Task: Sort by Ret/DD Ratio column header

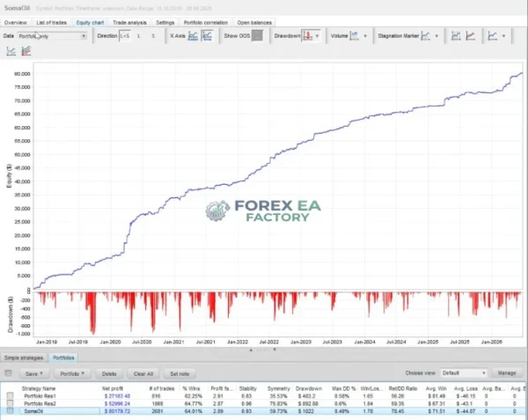Action: click(x=403, y=388)
